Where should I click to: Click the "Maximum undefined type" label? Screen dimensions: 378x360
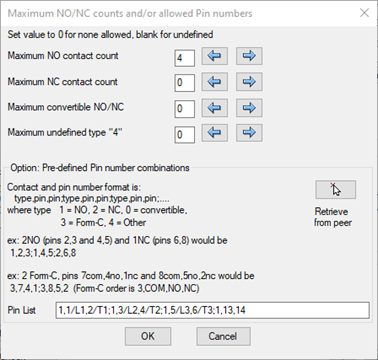pyautogui.click(x=65, y=133)
